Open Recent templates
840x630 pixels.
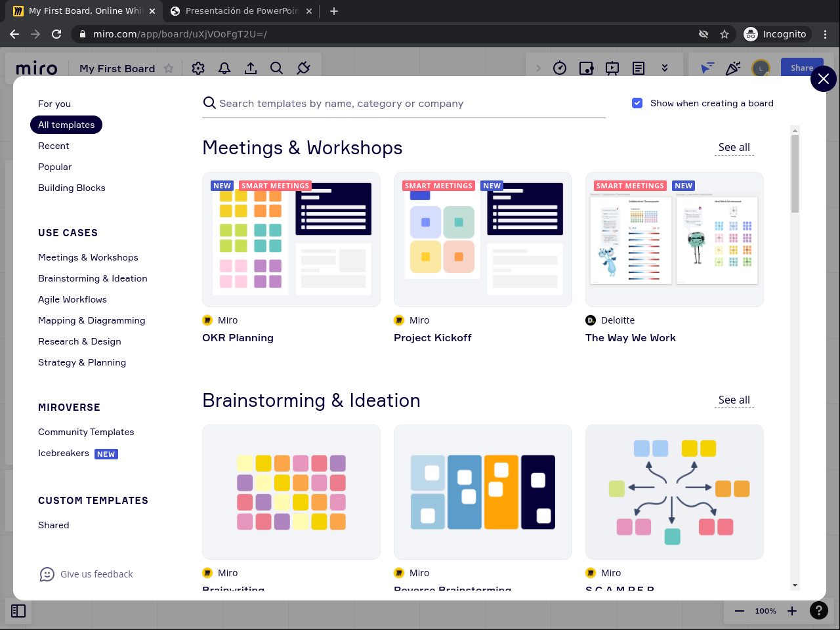click(54, 146)
